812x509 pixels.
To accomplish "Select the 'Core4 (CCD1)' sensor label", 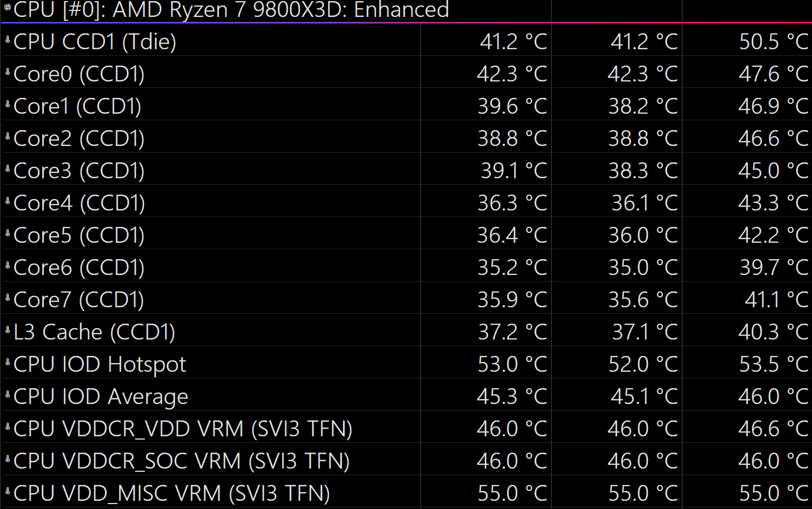I will (79, 203).
